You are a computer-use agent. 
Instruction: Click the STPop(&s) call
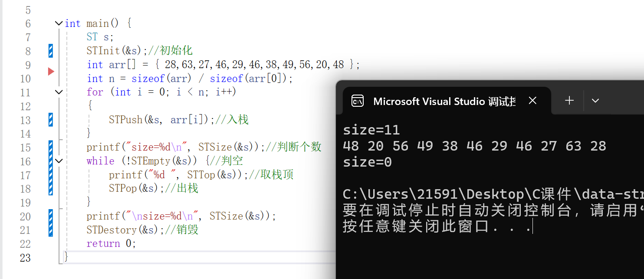137,188
